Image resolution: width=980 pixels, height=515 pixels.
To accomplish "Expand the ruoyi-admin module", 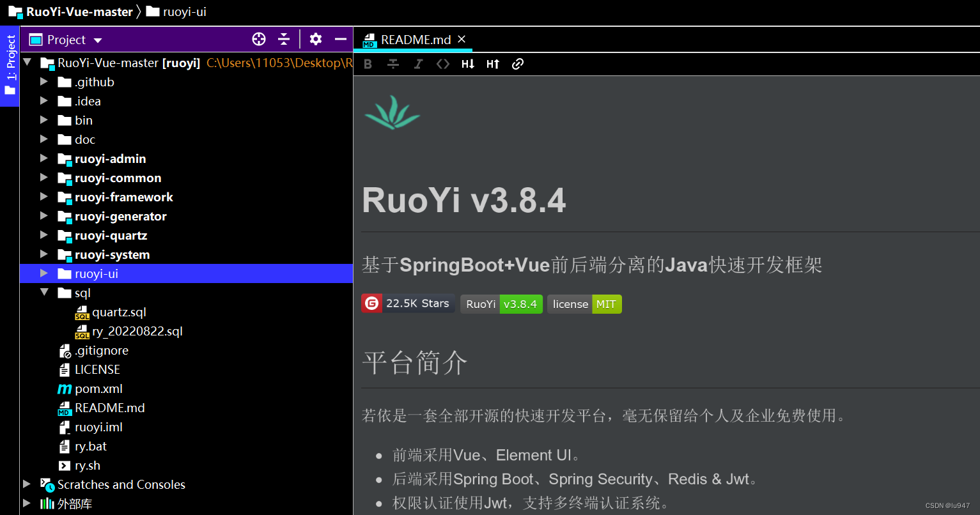I will point(44,158).
